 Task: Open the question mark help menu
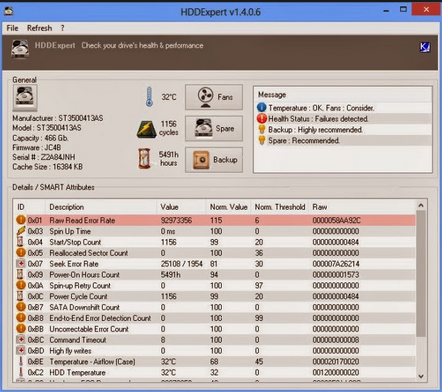pyautogui.click(x=62, y=28)
